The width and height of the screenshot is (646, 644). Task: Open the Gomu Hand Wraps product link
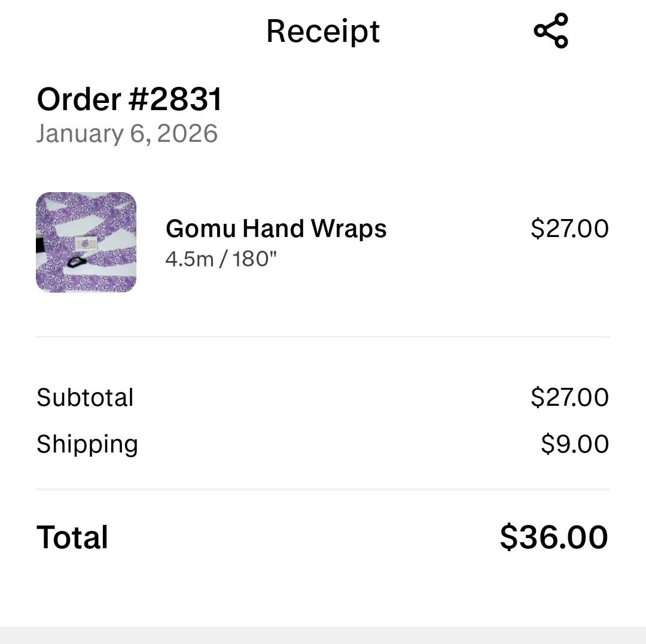coord(276,229)
